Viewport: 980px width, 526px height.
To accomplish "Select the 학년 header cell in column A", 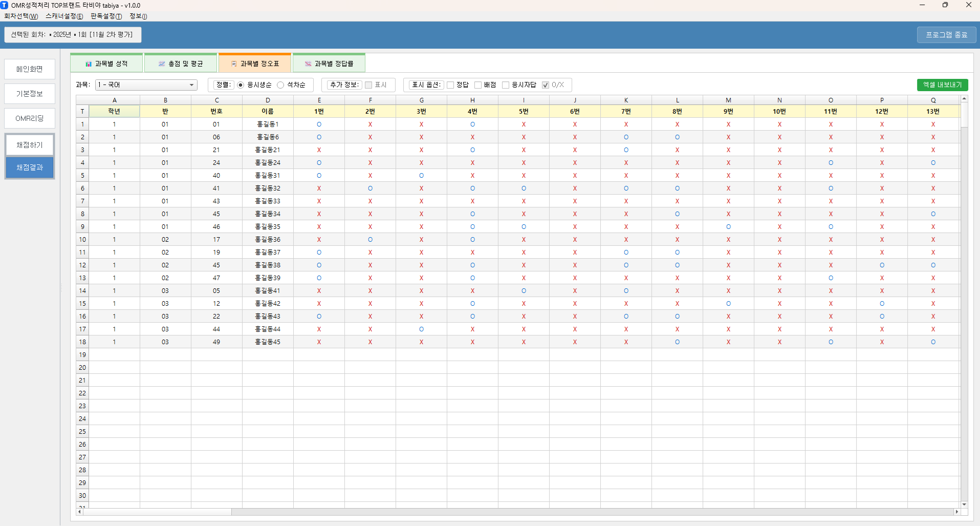I will (x=114, y=111).
